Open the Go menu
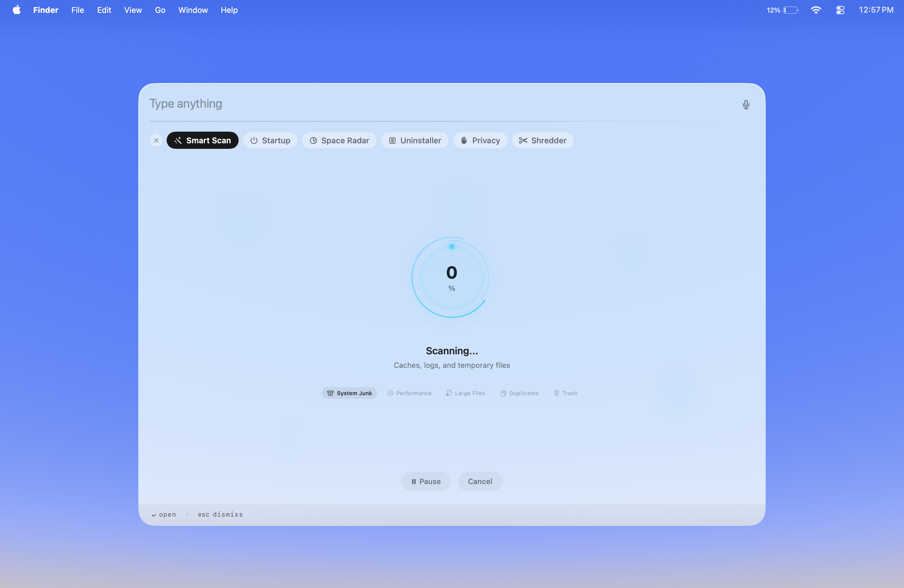Screen dimensions: 904x588 coord(160,10)
